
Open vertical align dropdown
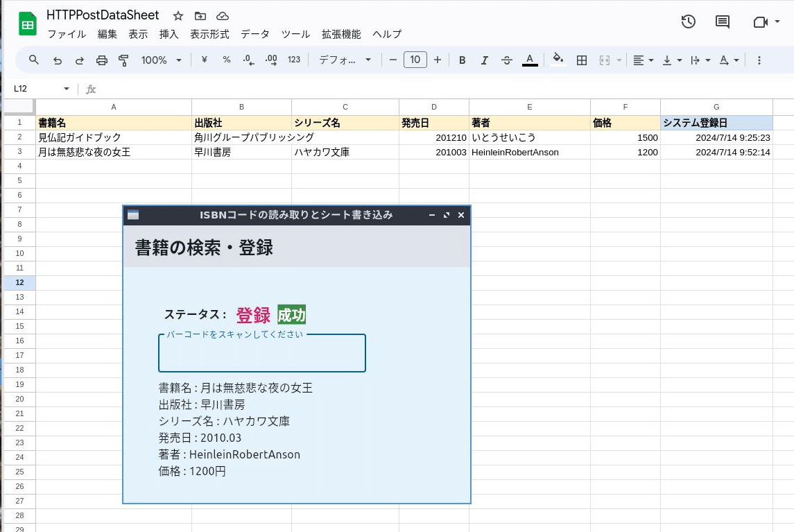[x=672, y=60]
